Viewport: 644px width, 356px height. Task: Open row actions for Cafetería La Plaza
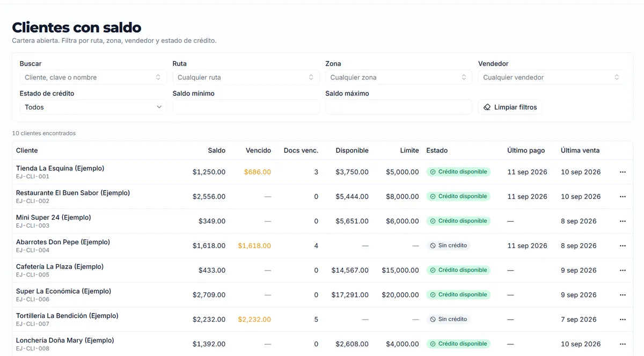click(x=623, y=271)
